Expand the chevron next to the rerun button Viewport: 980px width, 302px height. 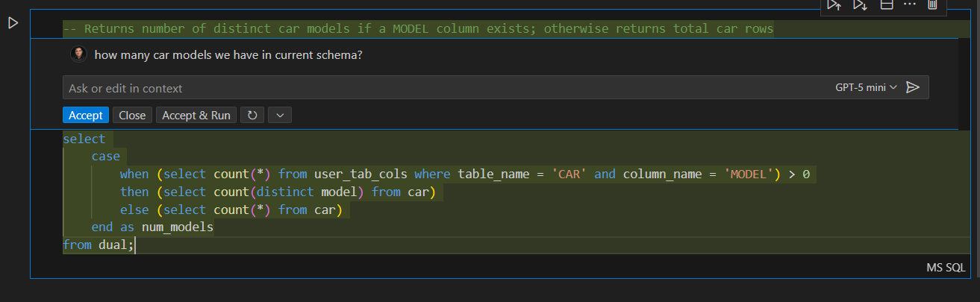(x=280, y=116)
